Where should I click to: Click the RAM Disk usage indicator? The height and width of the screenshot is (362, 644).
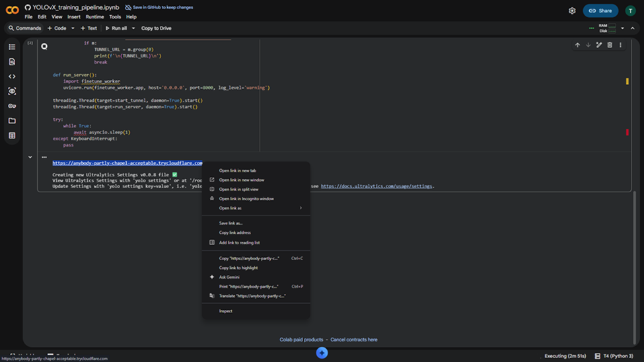[608, 28]
